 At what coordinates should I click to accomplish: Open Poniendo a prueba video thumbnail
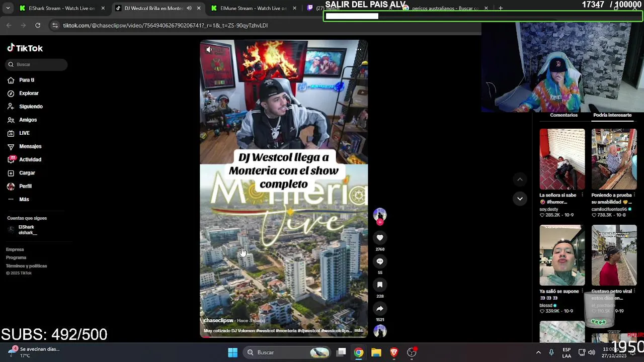(614, 159)
